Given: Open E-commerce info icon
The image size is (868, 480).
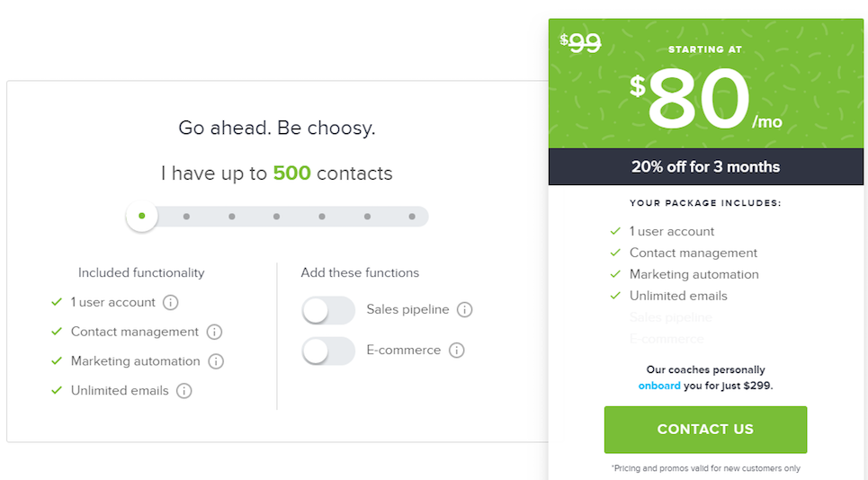Looking at the screenshot, I should [457, 350].
